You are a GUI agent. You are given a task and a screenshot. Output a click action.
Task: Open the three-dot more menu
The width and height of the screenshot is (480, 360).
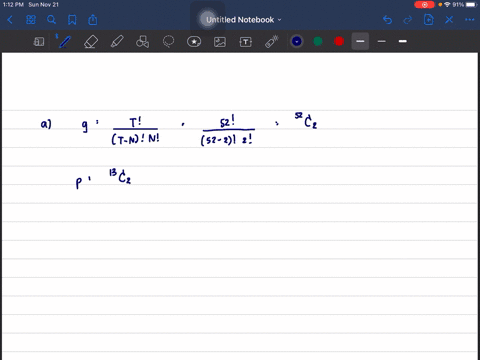pyautogui.click(x=470, y=20)
